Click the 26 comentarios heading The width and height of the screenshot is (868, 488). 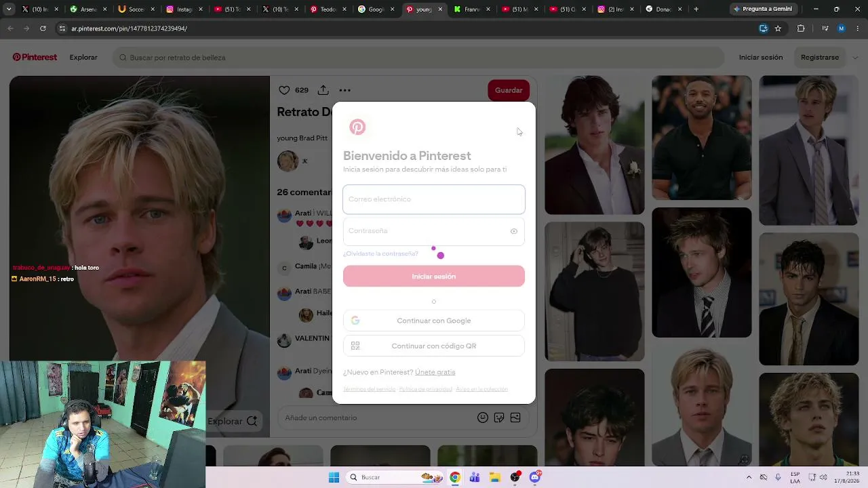[x=304, y=192]
